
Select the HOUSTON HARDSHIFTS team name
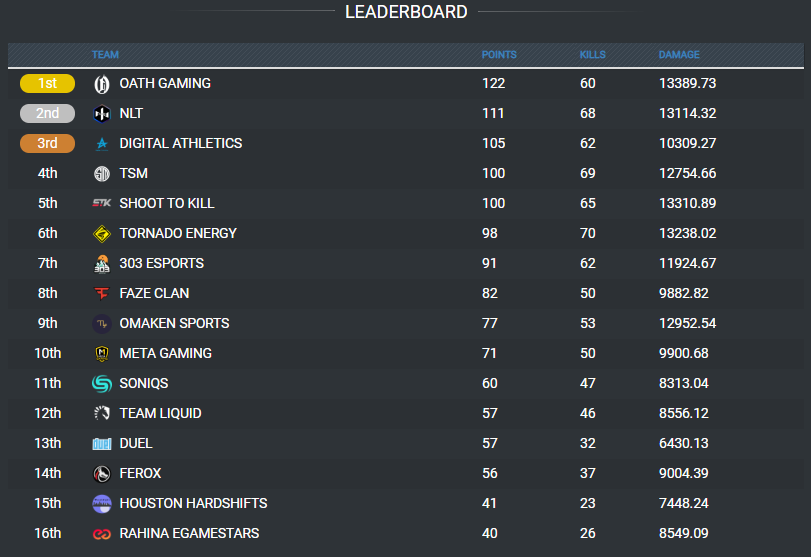click(x=193, y=503)
